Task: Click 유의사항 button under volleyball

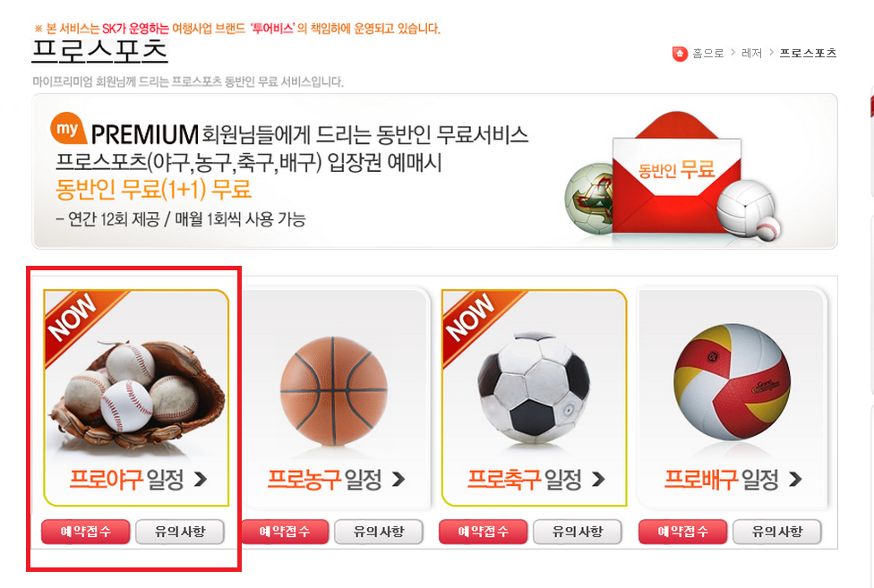Action: (x=777, y=532)
